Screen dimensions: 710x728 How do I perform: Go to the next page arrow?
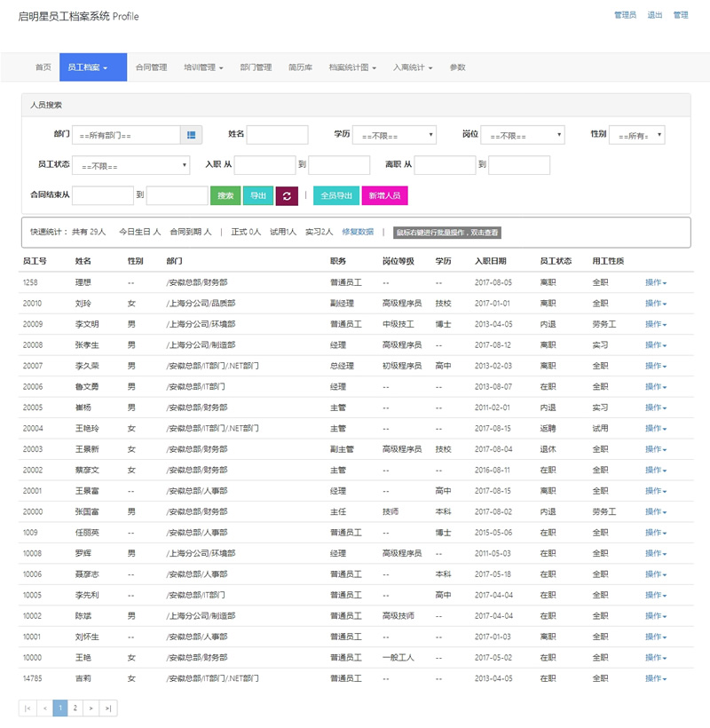(91, 708)
